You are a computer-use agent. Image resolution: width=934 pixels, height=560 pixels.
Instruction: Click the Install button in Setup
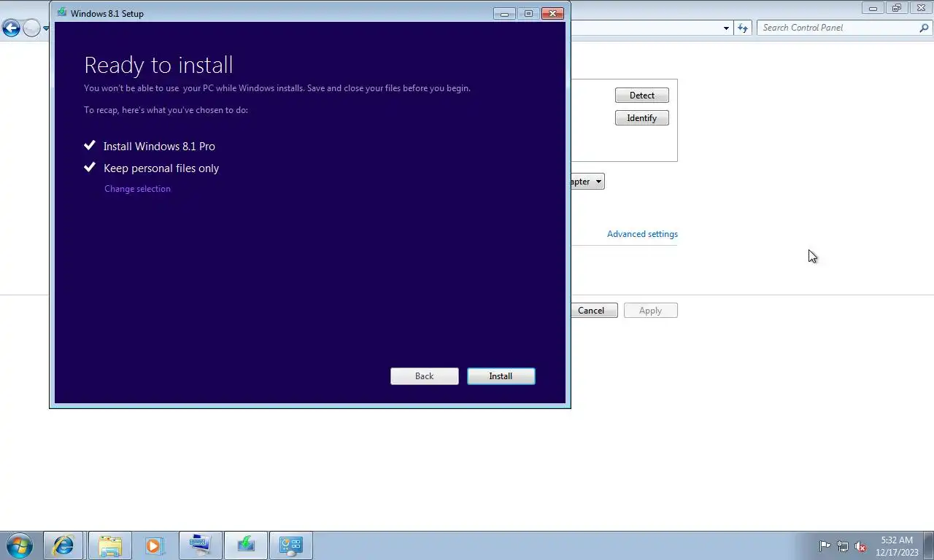[x=501, y=376]
